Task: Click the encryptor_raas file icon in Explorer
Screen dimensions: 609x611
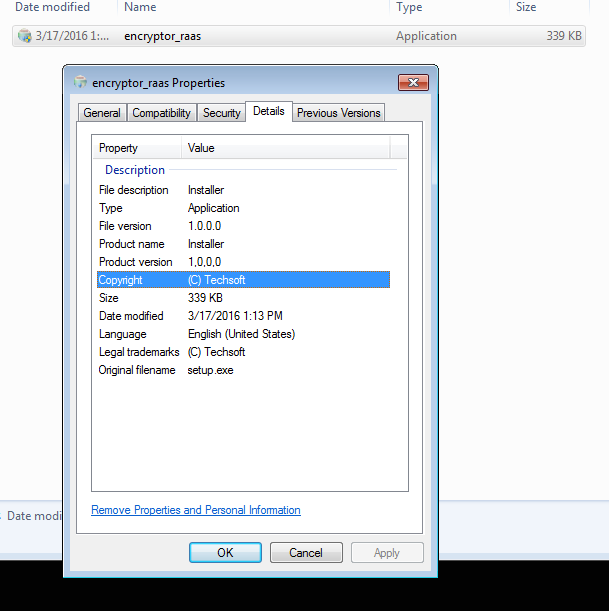Action: click(x=25, y=36)
